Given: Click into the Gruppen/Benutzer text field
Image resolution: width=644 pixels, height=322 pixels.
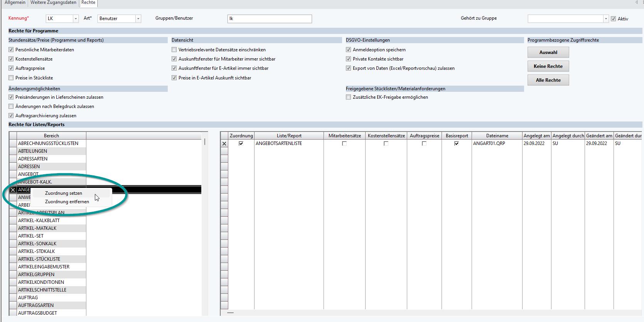Looking at the screenshot, I should 270,19.
